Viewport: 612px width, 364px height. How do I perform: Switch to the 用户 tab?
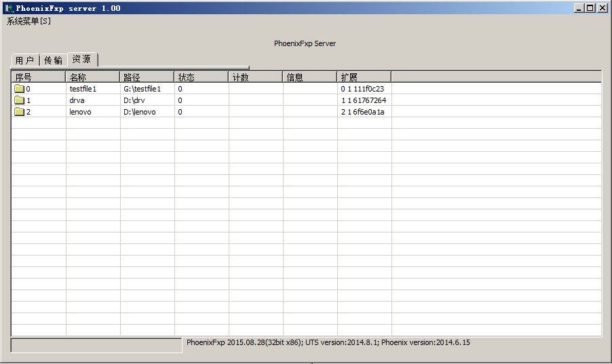(25, 60)
